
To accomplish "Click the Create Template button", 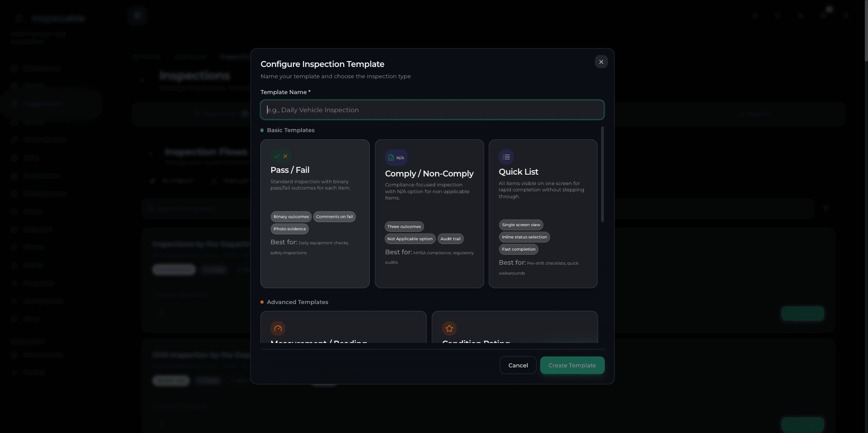I will (572, 366).
